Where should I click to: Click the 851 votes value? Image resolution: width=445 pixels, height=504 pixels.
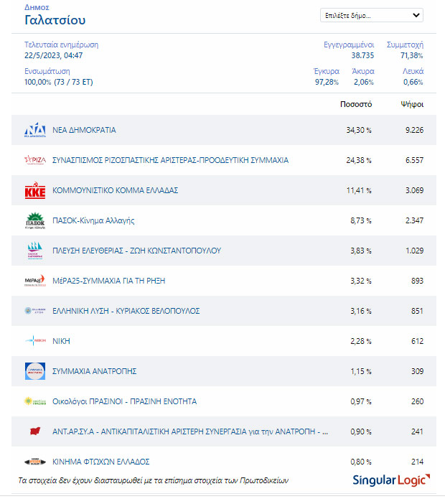[x=418, y=311]
